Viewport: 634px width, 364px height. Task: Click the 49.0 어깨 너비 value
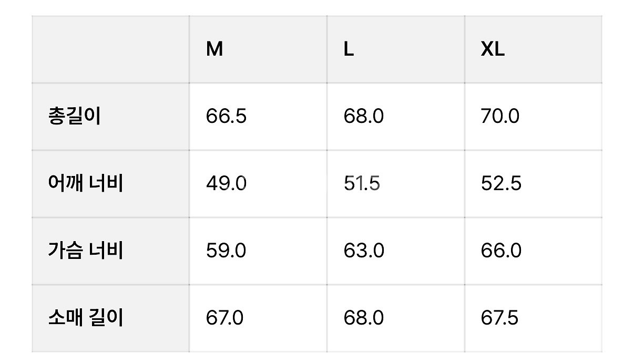[226, 183]
